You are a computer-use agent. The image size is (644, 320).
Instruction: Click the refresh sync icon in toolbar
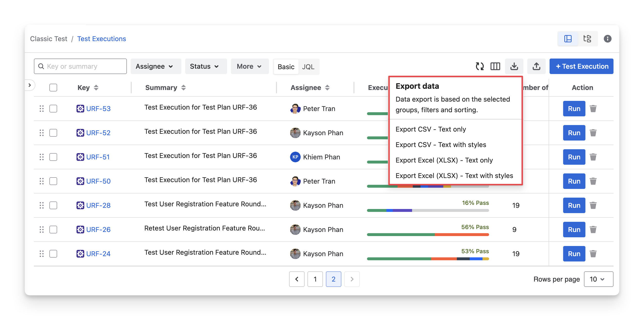point(480,66)
